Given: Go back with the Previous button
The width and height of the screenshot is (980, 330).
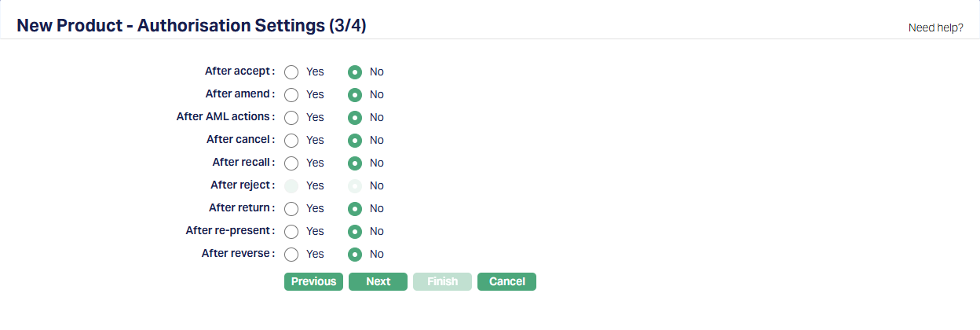Looking at the screenshot, I should tap(313, 282).
